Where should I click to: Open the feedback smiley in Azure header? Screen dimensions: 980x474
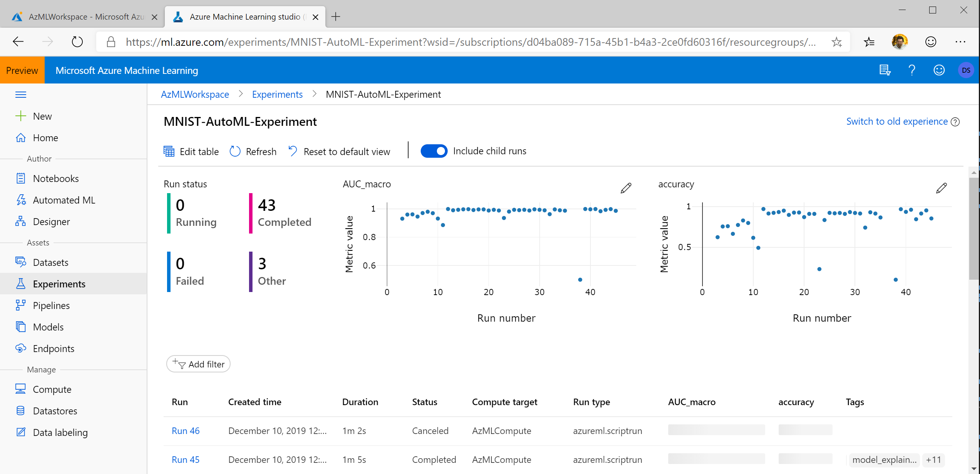(939, 70)
